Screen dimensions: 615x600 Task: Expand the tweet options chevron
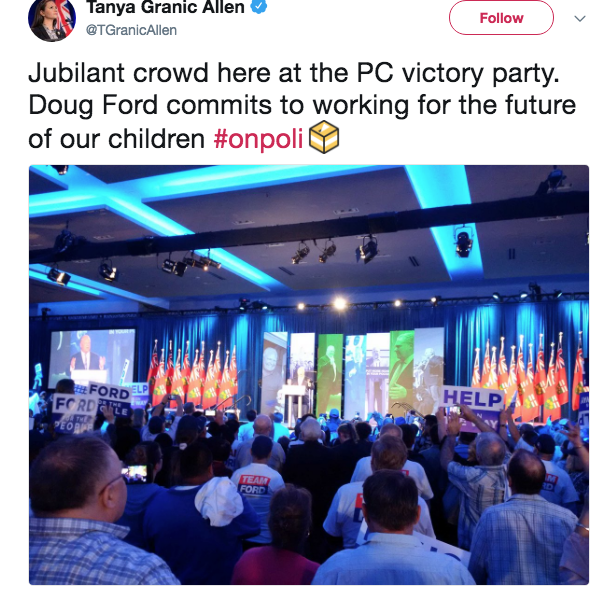point(580,18)
